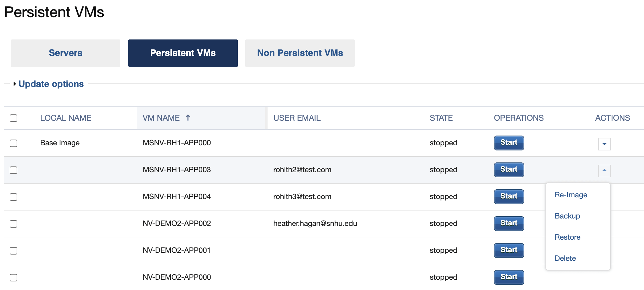The image size is (644, 290).
Task: Select Restore in the actions menu
Action: (x=568, y=237)
